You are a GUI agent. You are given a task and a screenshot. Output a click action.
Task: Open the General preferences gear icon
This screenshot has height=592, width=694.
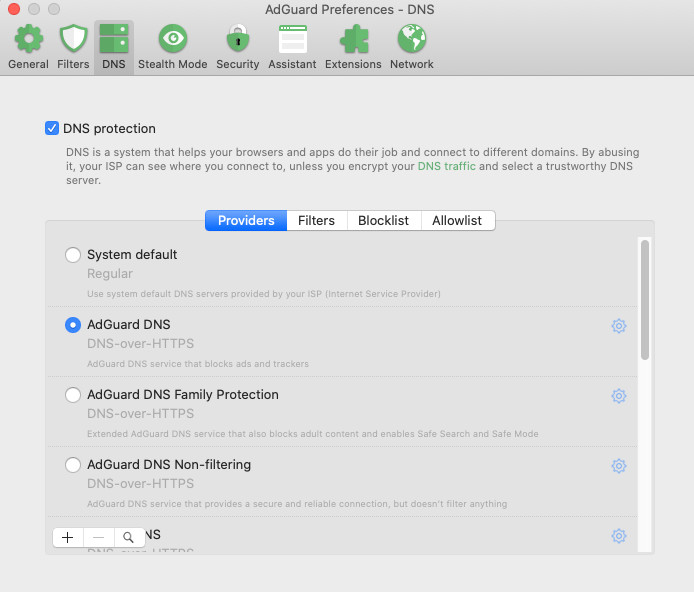[28, 39]
